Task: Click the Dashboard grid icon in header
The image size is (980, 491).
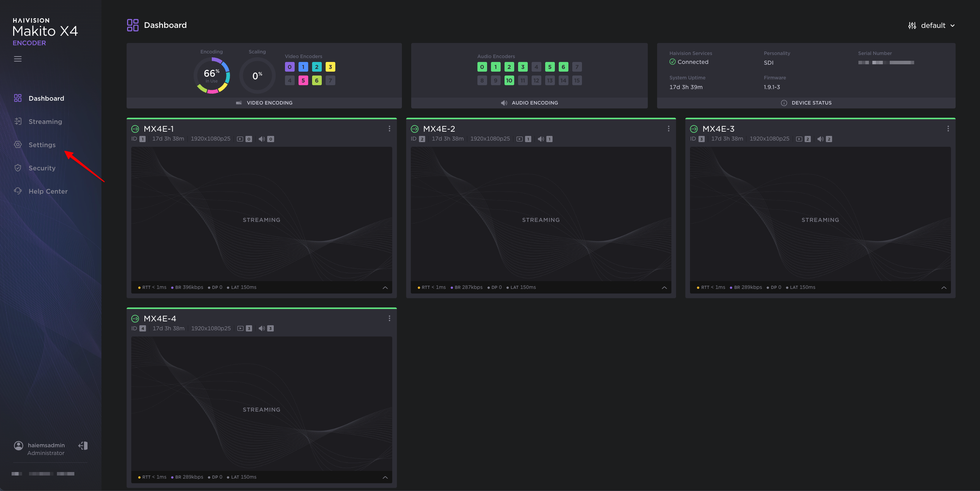Action: pos(133,25)
